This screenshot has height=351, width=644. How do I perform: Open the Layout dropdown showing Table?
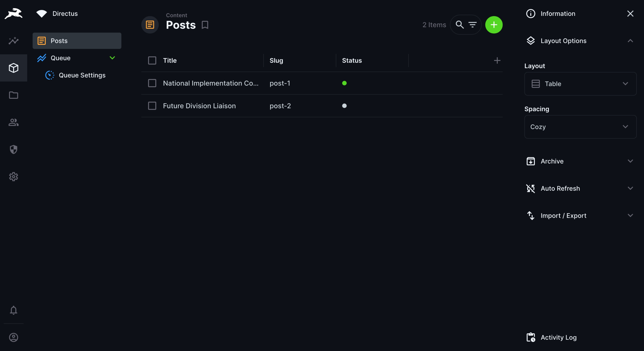click(x=580, y=84)
